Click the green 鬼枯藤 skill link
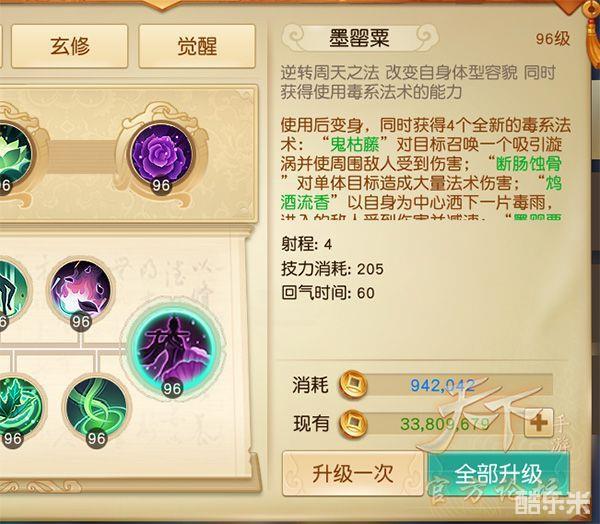 pos(355,145)
